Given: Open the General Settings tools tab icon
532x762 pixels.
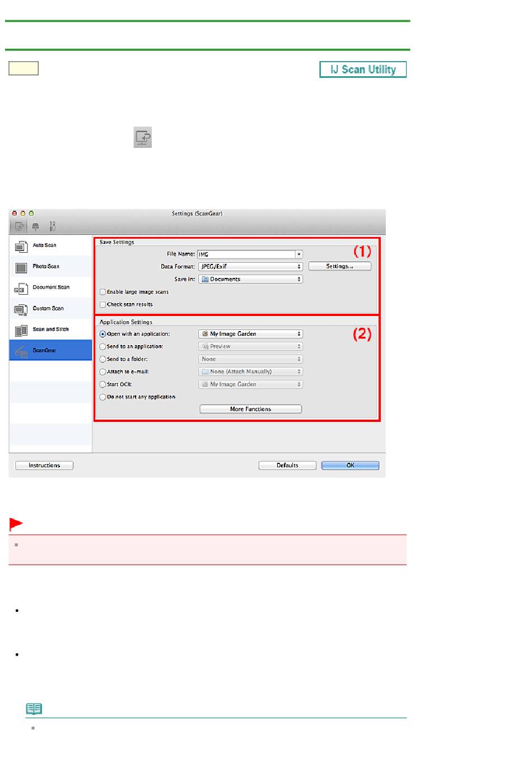Looking at the screenshot, I should coord(52,226).
